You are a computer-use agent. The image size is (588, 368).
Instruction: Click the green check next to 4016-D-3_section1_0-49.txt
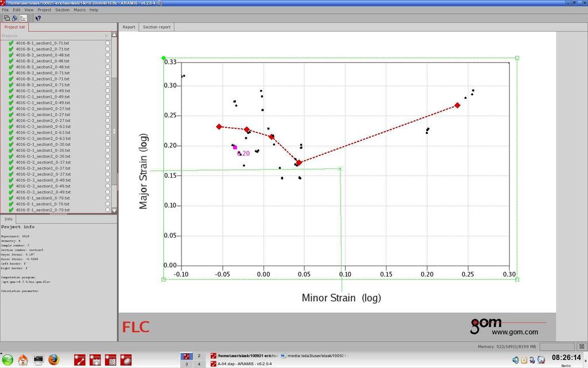(x=11, y=186)
